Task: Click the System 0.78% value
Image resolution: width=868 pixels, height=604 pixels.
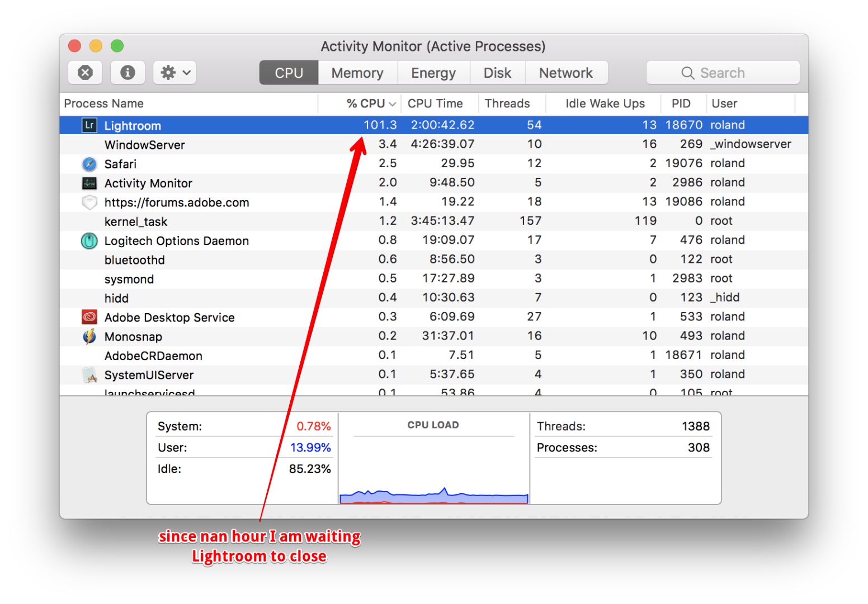Action: click(x=314, y=426)
